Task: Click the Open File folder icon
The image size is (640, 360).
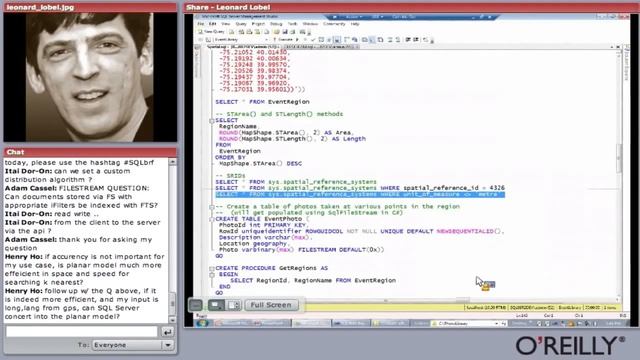Action: point(276,31)
